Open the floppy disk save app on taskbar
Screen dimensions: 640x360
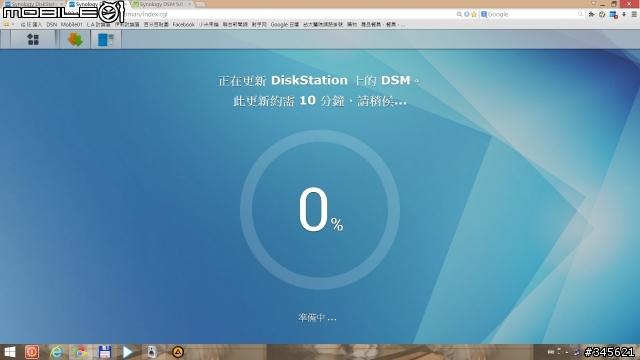tap(104, 352)
